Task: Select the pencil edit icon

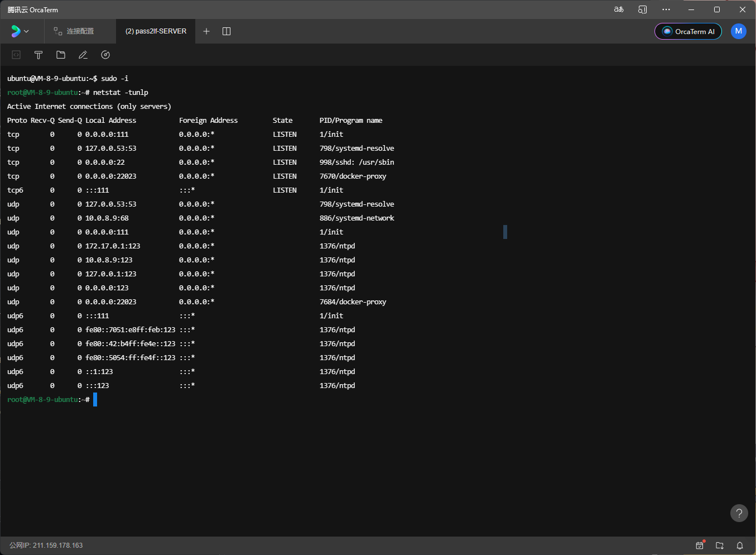Action: pyautogui.click(x=83, y=55)
